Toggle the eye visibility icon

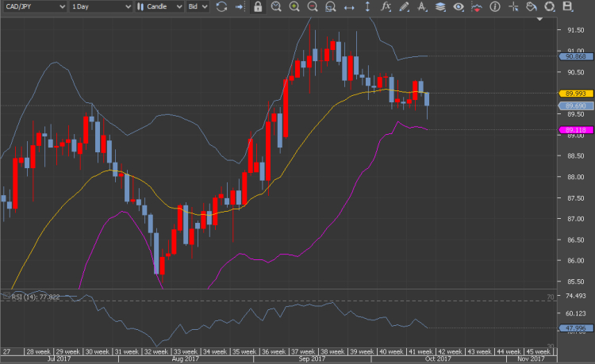click(x=459, y=7)
